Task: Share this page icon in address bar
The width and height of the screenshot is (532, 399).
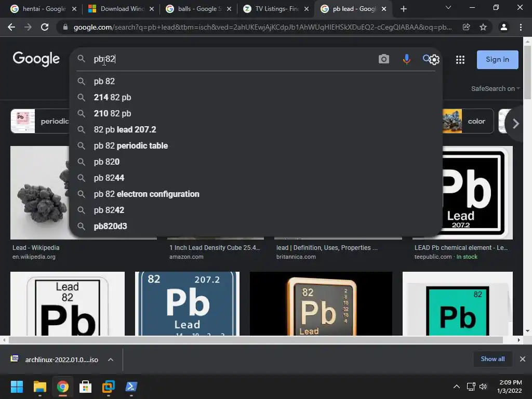Action: pyautogui.click(x=467, y=27)
